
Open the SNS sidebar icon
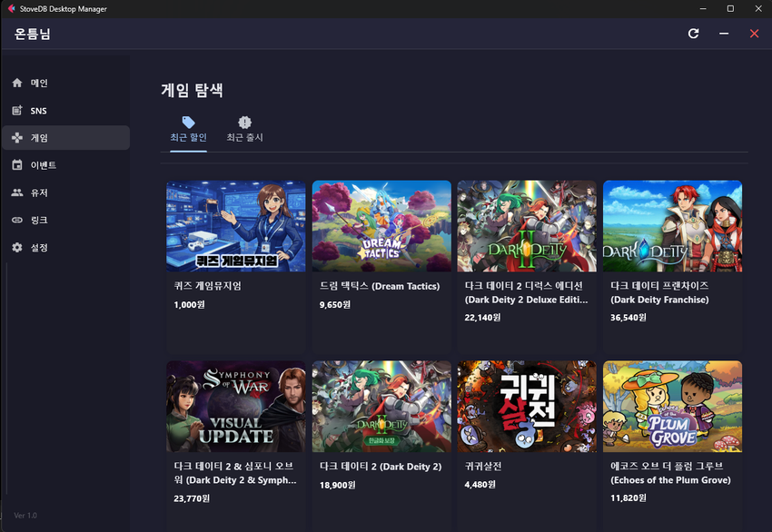17,111
